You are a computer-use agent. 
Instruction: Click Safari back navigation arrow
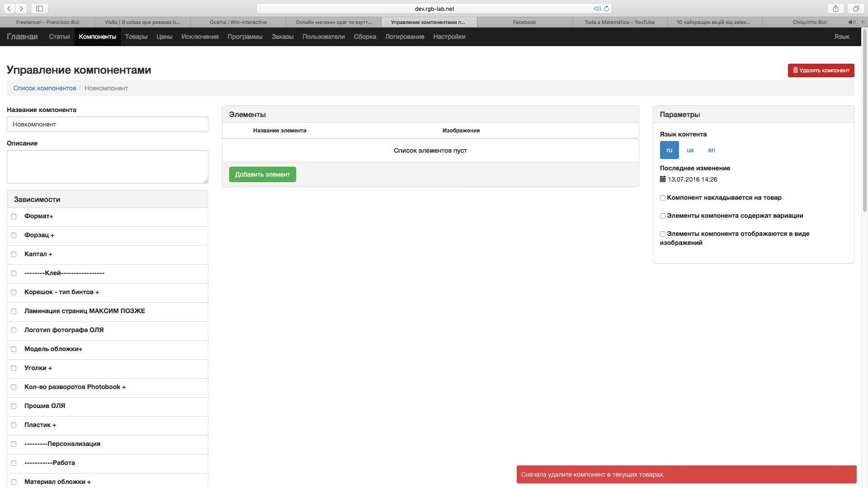point(9,9)
